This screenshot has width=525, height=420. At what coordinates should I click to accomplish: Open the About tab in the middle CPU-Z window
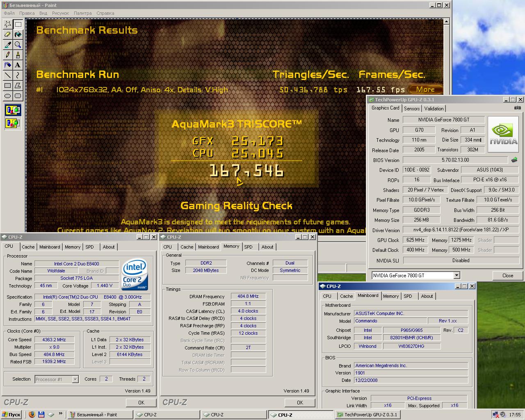point(267,247)
